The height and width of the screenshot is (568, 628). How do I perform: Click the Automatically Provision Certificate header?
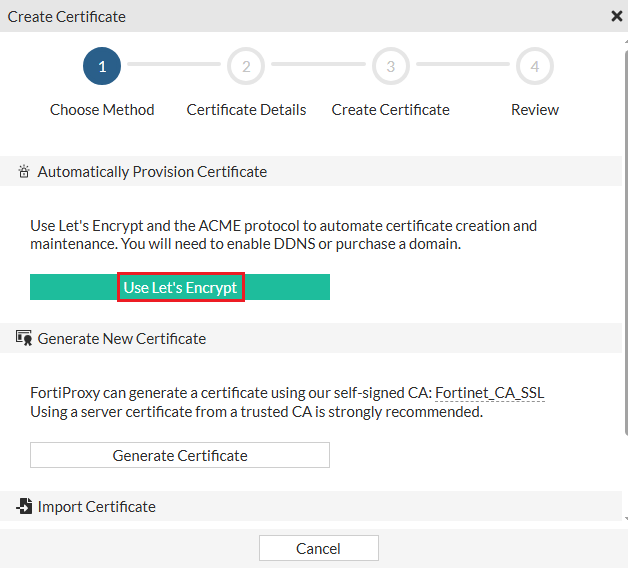[152, 172]
